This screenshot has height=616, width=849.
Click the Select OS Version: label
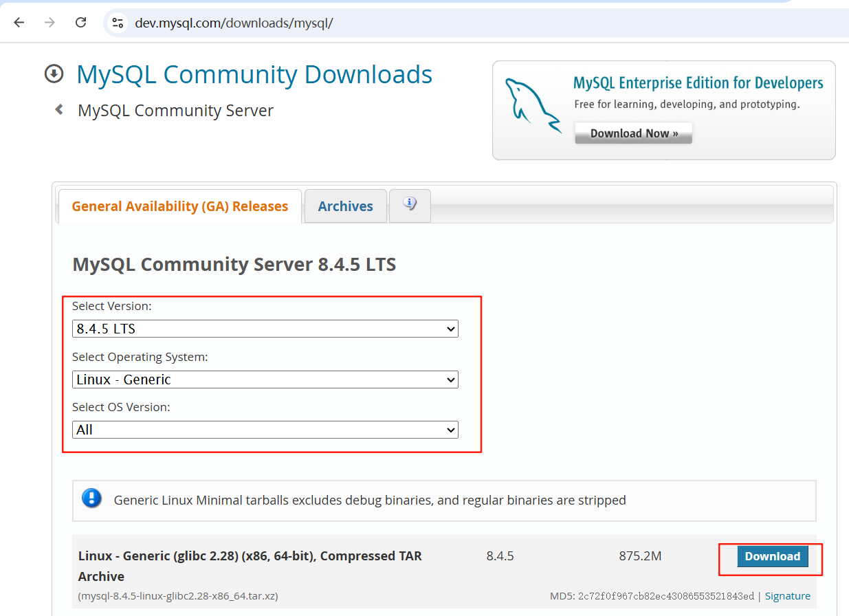click(x=121, y=407)
